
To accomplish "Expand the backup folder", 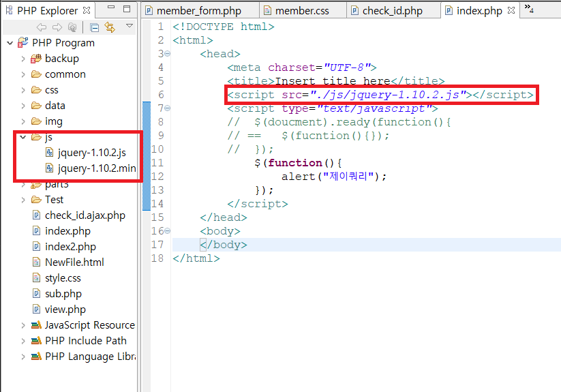I will click(x=23, y=59).
